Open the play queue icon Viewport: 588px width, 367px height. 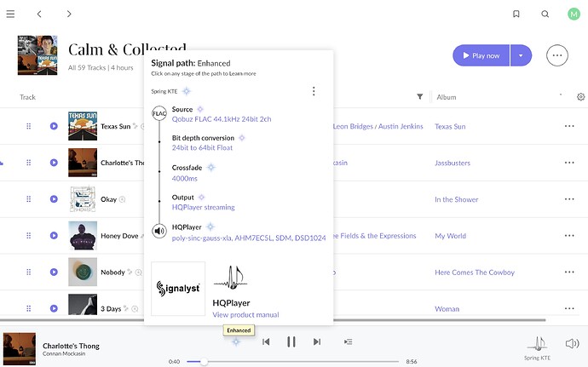click(348, 341)
